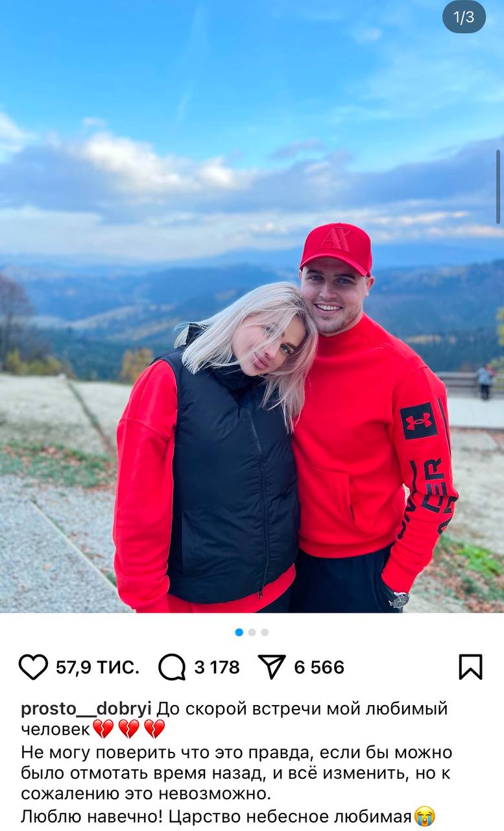Viewport: 504px width, 831px height.
Task: Tap the paper plane share icon
Action: [272, 667]
